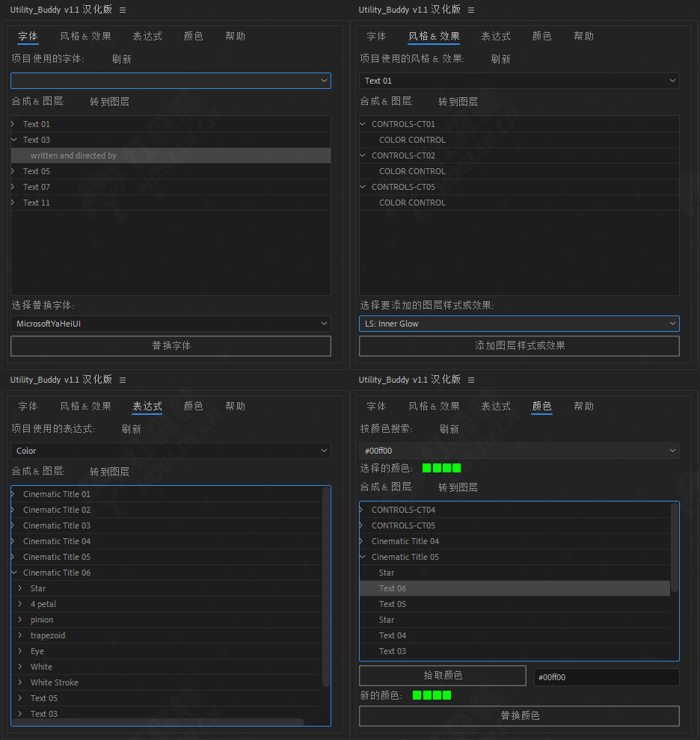Expand Text 11 in font layer tree
The width and height of the screenshot is (700, 740).
(x=13, y=203)
